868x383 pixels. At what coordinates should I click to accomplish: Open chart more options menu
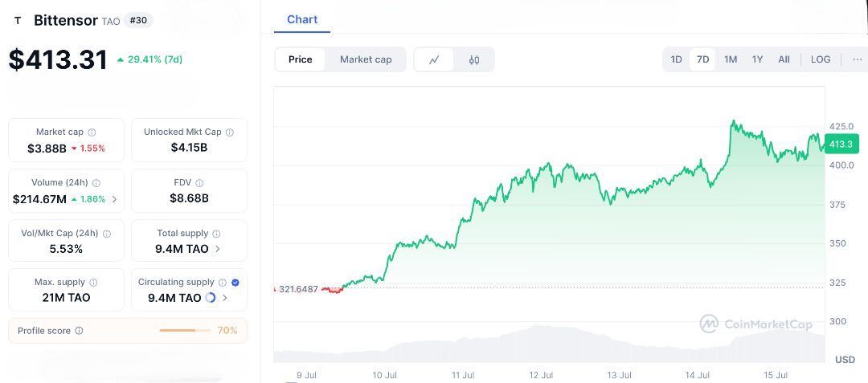click(x=858, y=59)
